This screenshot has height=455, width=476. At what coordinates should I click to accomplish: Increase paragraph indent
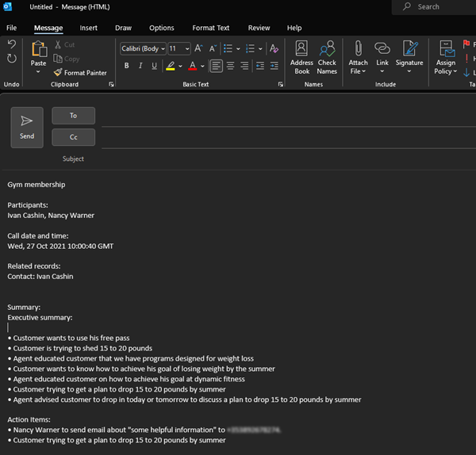[274, 66]
